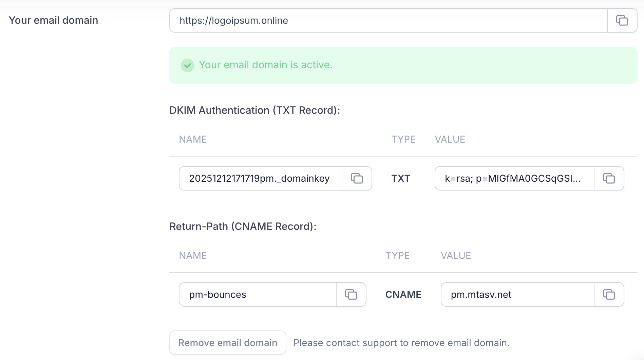Click the 'Your email domain' section label

53,20
